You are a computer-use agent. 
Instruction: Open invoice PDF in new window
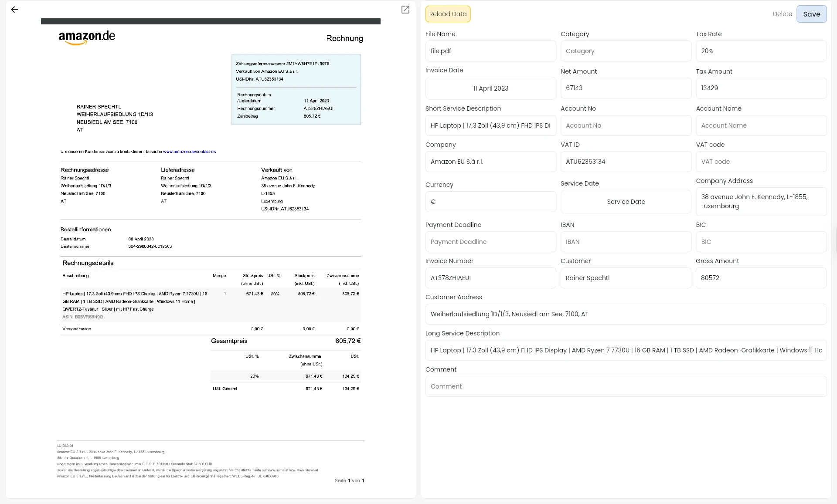click(x=405, y=10)
